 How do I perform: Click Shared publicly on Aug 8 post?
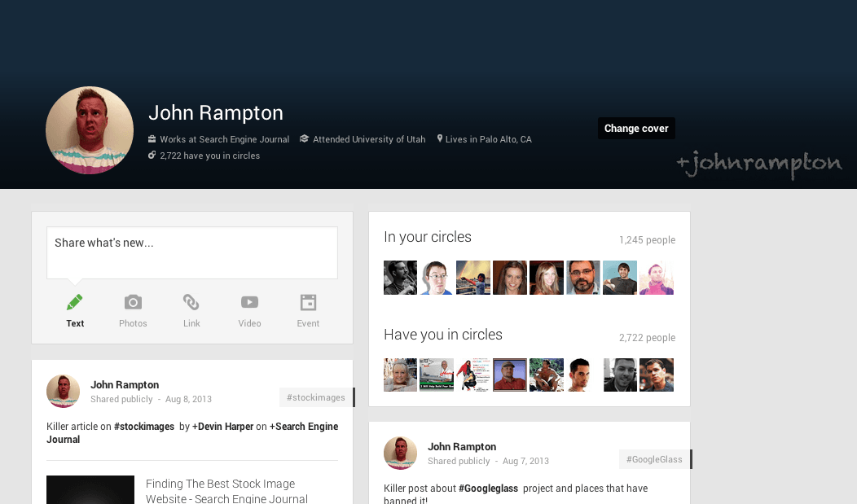pyautogui.click(x=121, y=399)
